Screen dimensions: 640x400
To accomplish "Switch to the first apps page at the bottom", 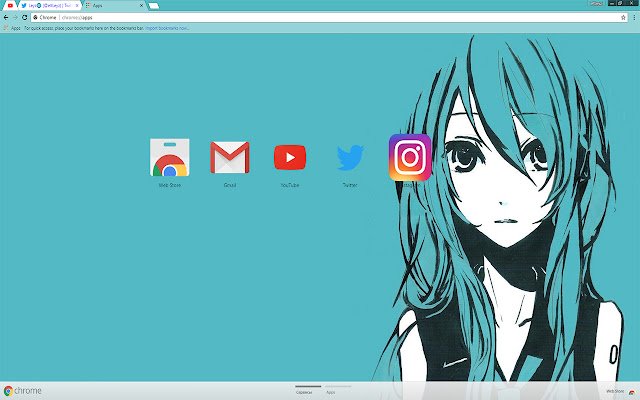I will pos(308,389).
